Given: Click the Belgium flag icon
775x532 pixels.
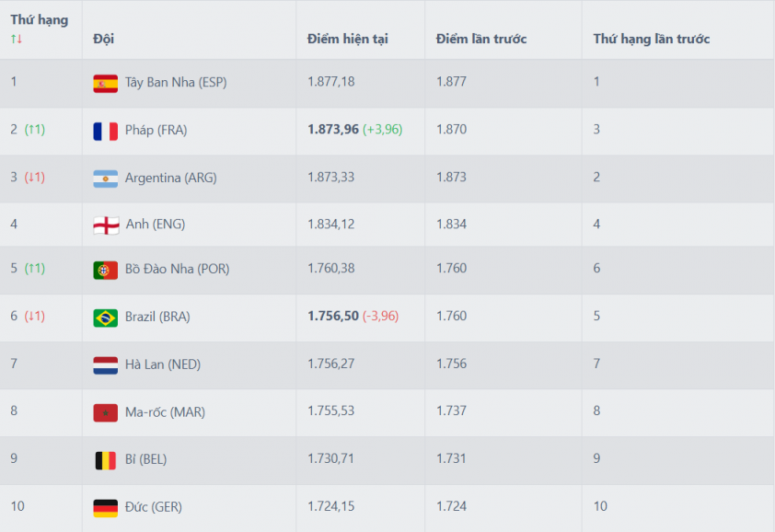Looking at the screenshot, I should 105,460.
